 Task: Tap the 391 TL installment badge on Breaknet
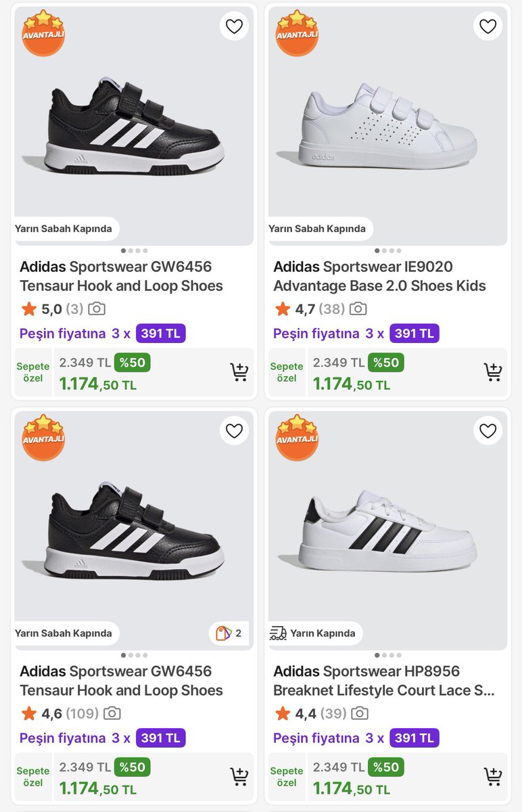coord(414,738)
